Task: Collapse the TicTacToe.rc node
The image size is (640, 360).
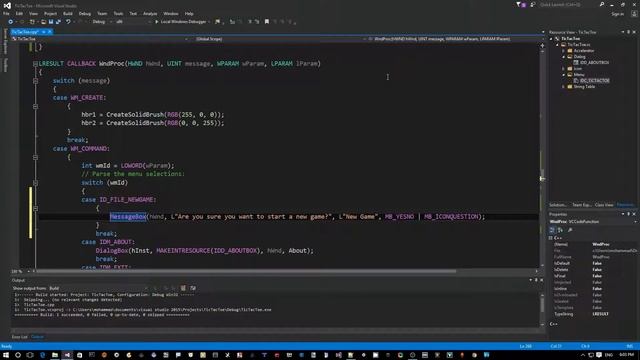Action: 558,44
